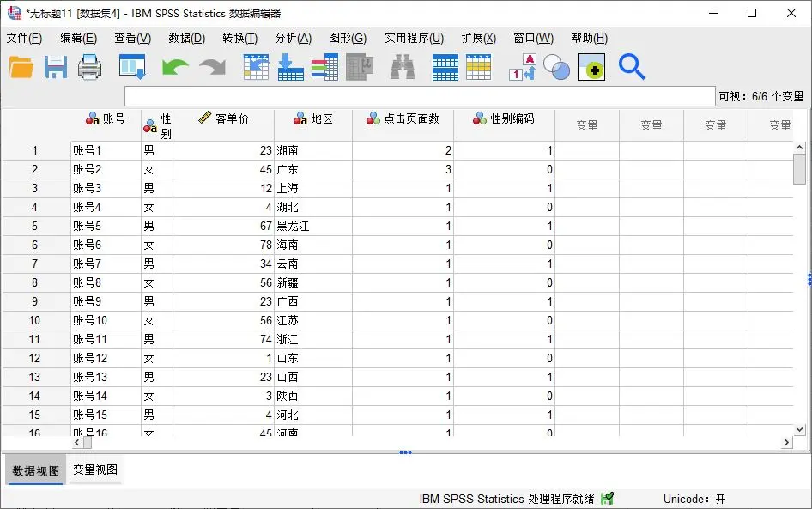
Task: Click the binoculars Find icon
Action: (x=403, y=67)
